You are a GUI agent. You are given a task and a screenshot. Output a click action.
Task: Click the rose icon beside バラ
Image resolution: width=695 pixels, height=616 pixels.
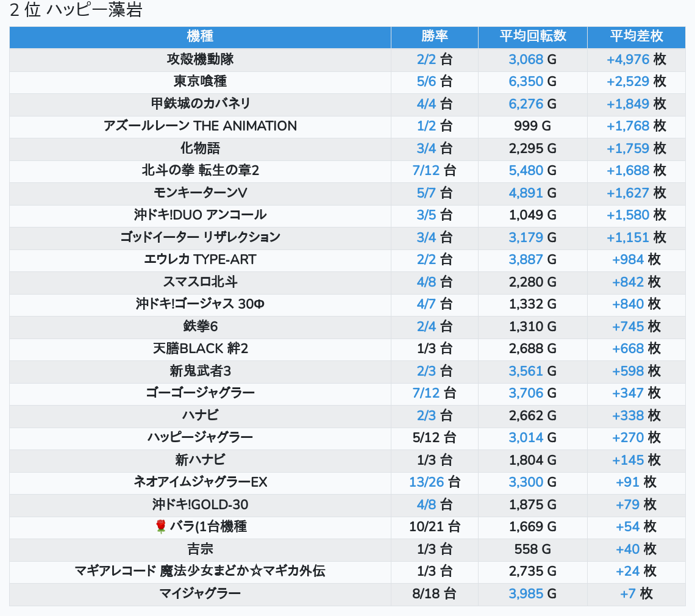tap(161, 527)
